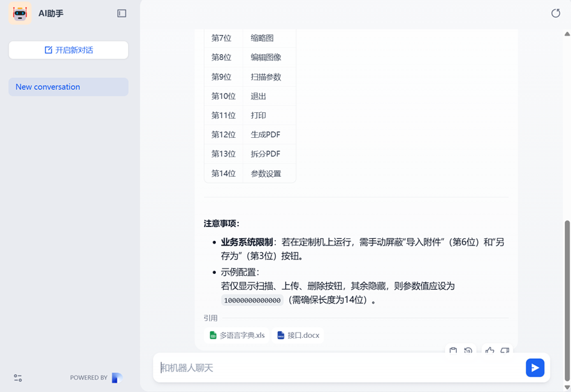
Task: Like the response with thumbs up
Action: [489, 350]
